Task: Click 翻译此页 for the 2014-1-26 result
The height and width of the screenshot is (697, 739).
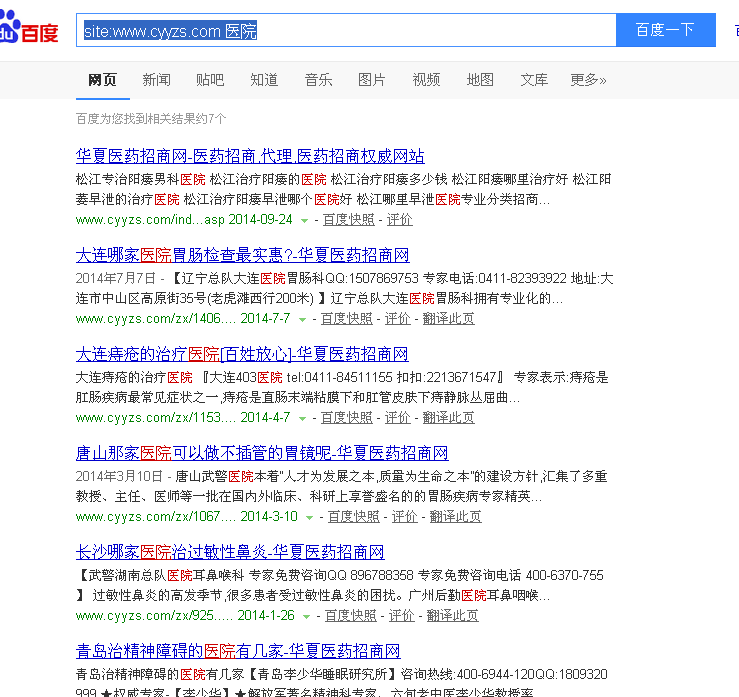Action: pyautogui.click(x=452, y=615)
